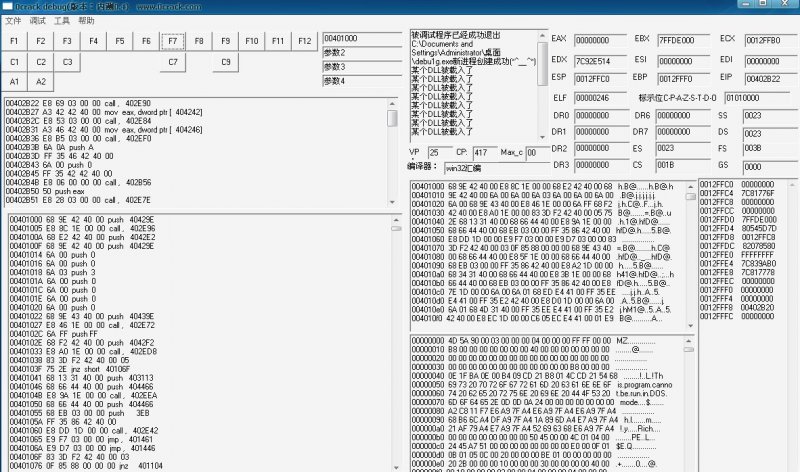The width and height of the screenshot is (800, 472).
Task: Select the line 'push 40429E' at 00401000
Action: (82, 220)
